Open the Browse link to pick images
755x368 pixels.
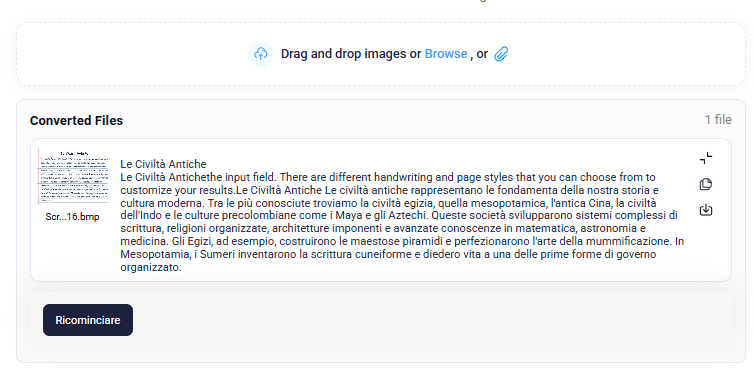(x=446, y=53)
